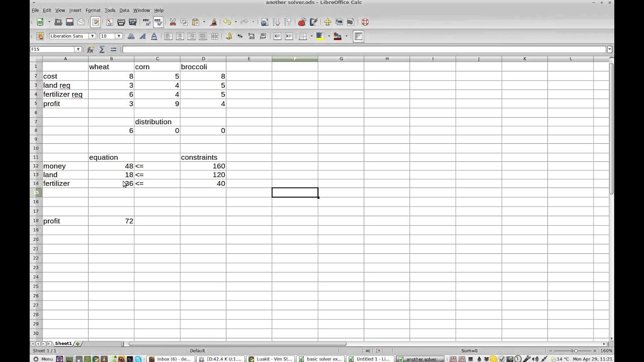Apply the Font Color swatch
The width and height of the screenshot is (644, 362).
[338, 36]
